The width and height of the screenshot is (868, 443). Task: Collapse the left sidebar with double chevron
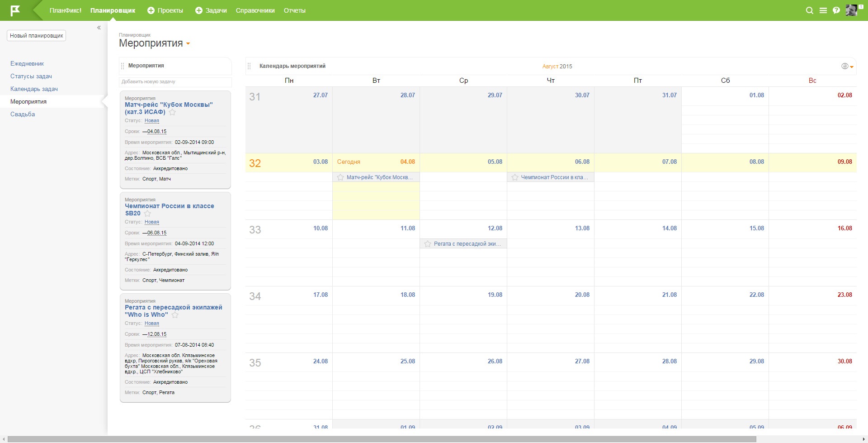pyautogui.click(x=99, y=28)
